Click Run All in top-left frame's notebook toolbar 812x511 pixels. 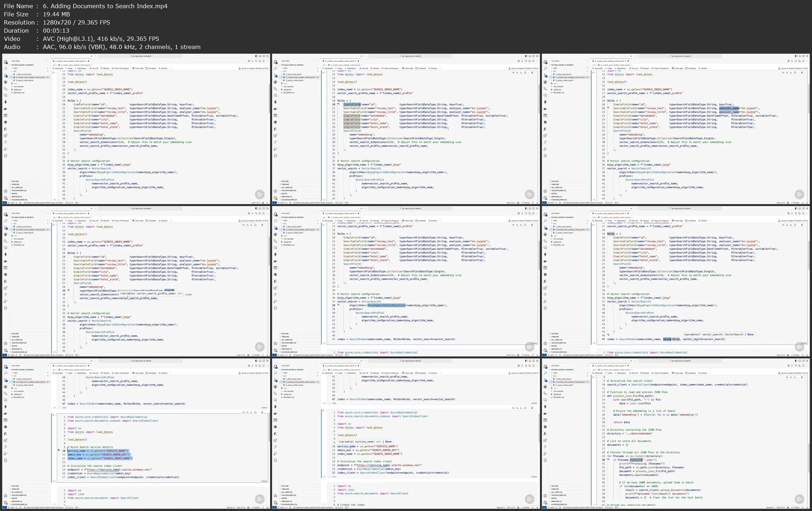[94, 68]
